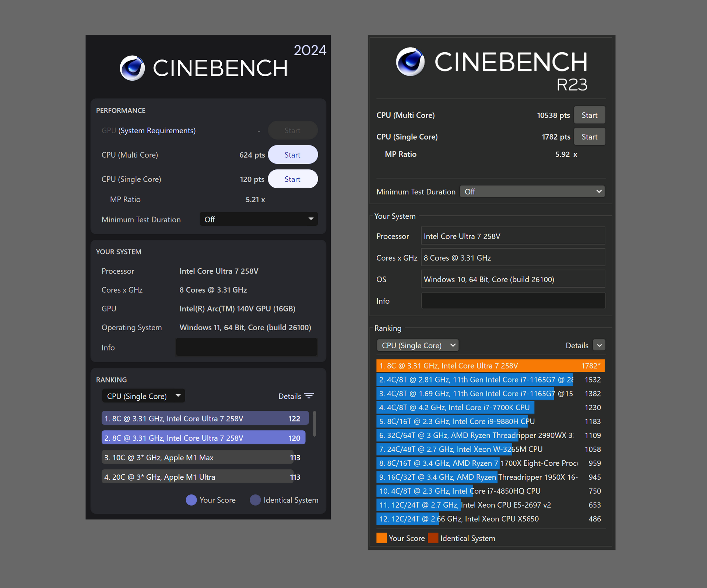Open Minimum Test Duration dropdown in Cinebench R23
The image size is (707, 588).
pyautogui.click(x=532, y=191)
